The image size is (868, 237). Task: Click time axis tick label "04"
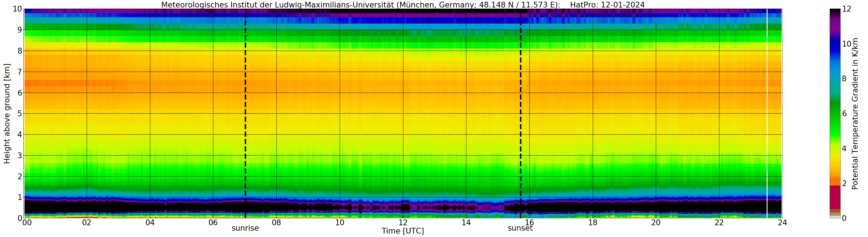click(150, 223)
